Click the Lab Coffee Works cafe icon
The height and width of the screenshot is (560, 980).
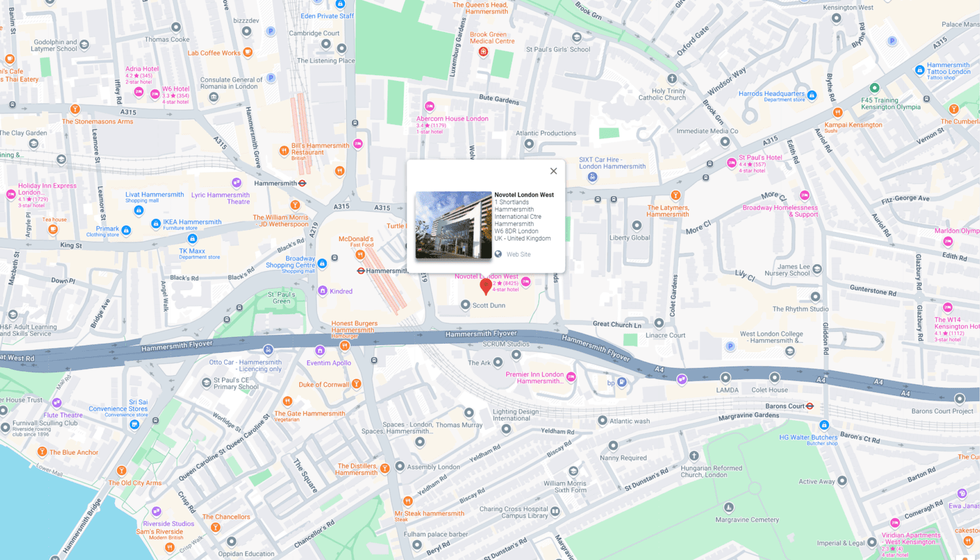point(248,52)
